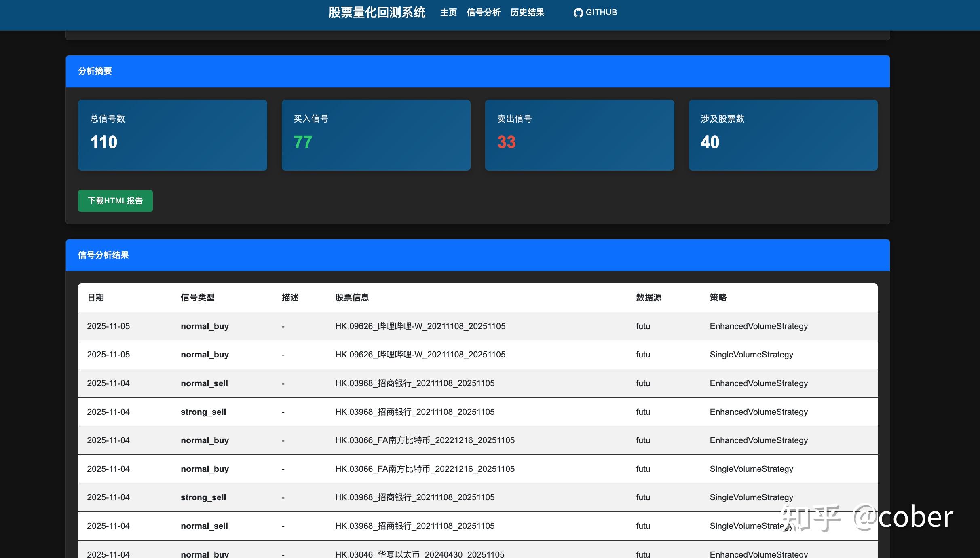This screenshot has width=980, height=558.
Task: Click SingleVolumeStrategy in 哔哩哔哩-W row
Action: point(752,355)
